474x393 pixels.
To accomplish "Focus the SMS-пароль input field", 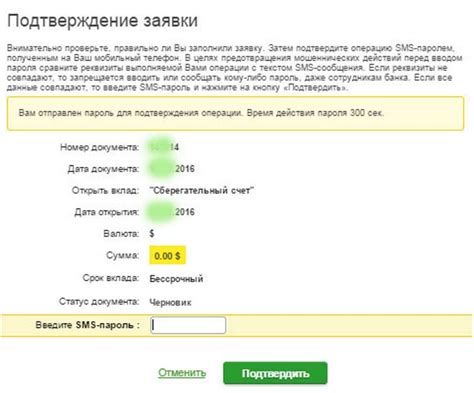I will pyautogui.click(x=188, y=325).
